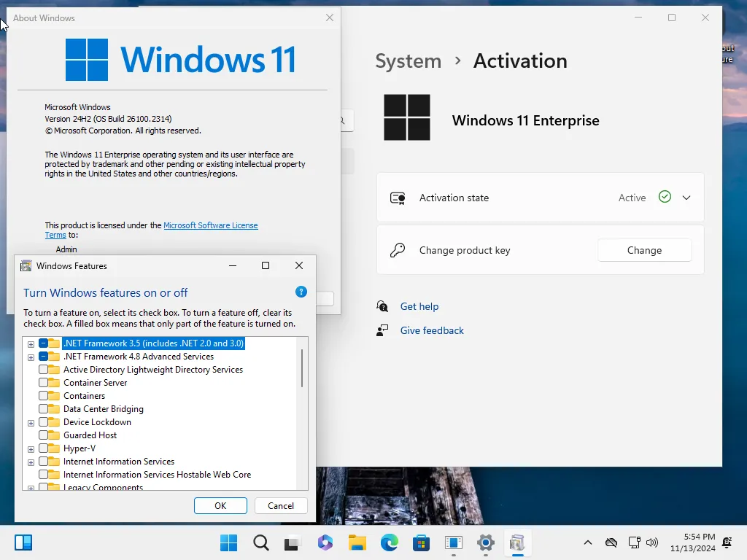Click Change product key button

[644, 250]
